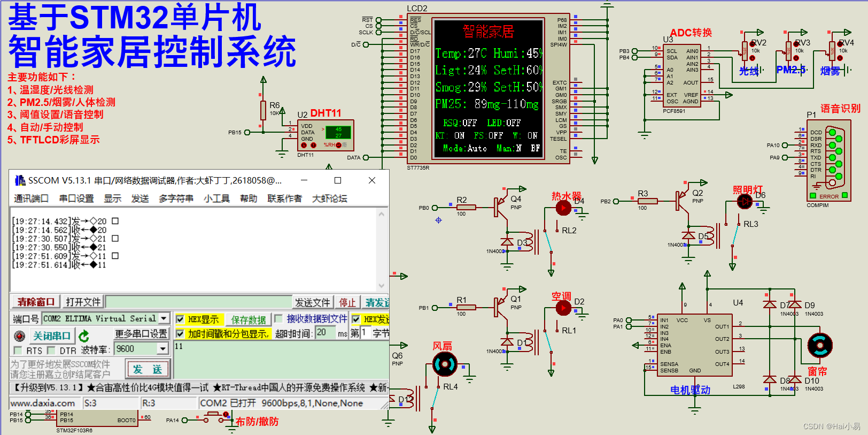The height and width of the screenshot is (435, 868).
Task: Click the 发送文件 button
Action: tap(313, 302)
